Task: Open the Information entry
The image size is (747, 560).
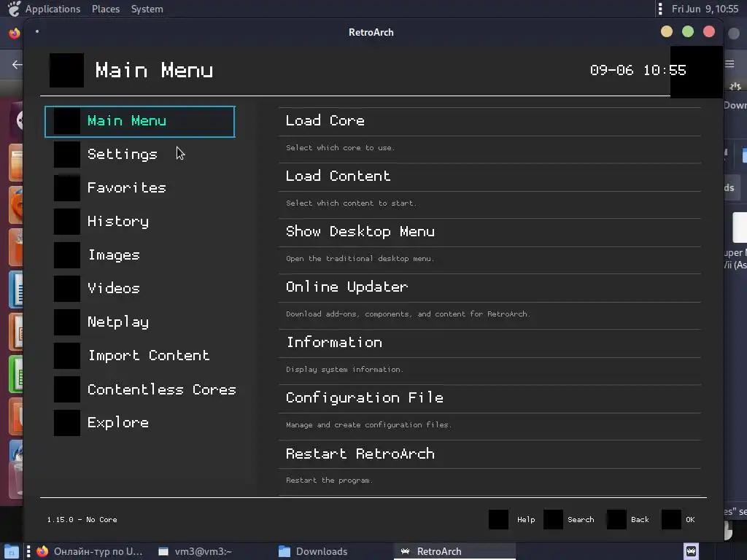Action: [x=489, y=343]
